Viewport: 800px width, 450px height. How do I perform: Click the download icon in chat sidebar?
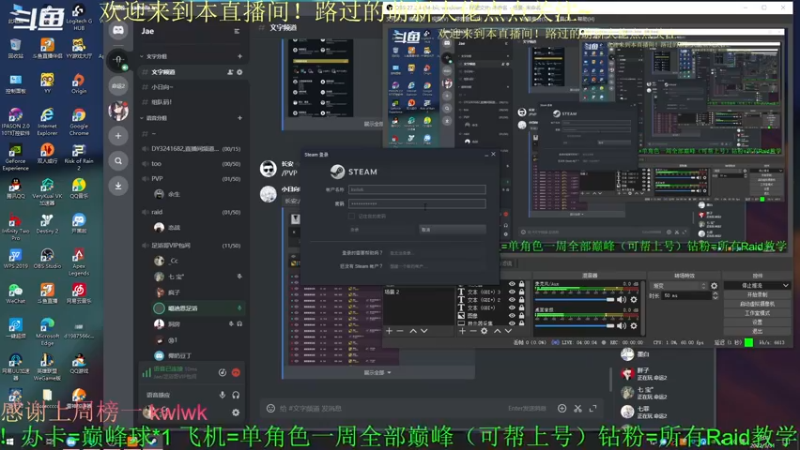coord(118,186)
